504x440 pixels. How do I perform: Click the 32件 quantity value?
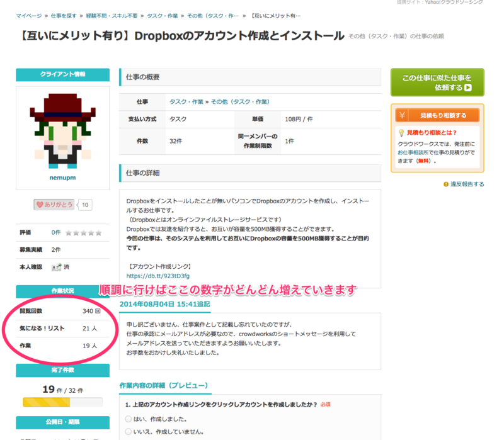pyautogui.click(x=176, y=141)
